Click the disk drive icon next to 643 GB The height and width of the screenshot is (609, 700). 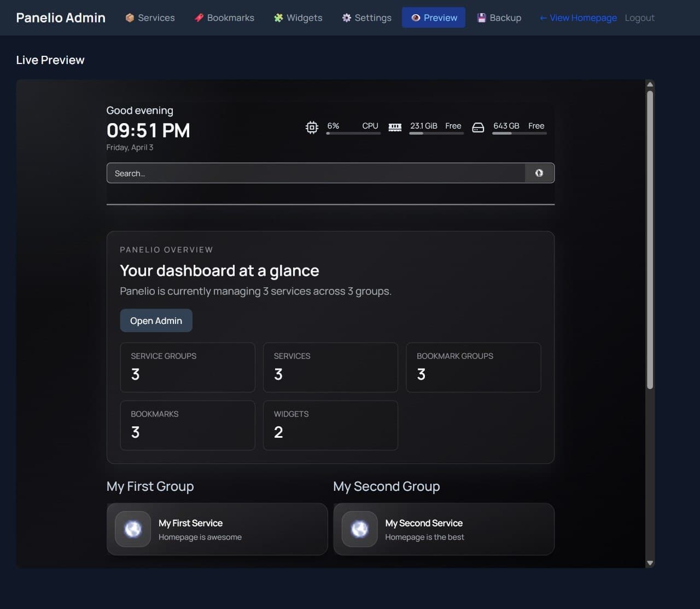(x=478, y=127)
